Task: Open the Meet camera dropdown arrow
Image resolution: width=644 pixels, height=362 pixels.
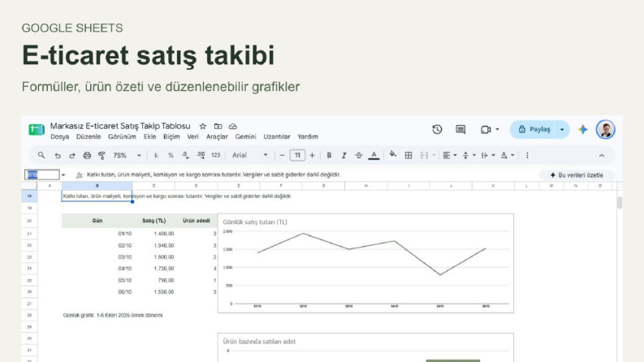Action: (x=497, y=129)
